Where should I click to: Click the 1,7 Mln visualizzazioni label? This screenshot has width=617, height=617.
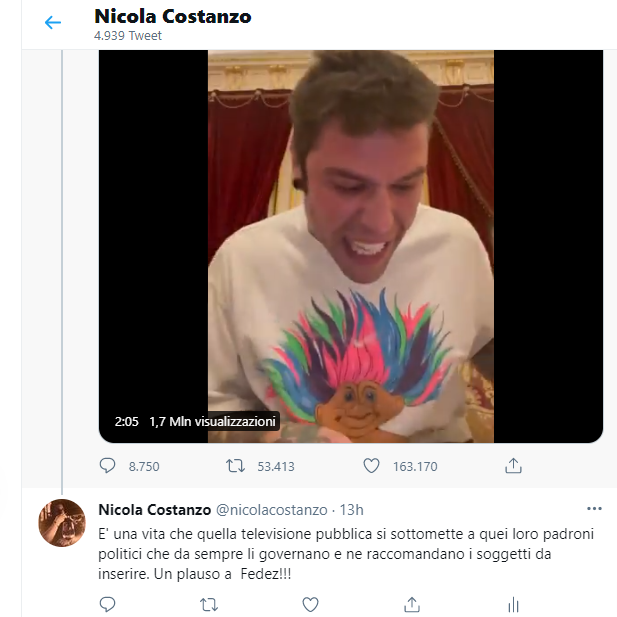(x=211, y=421)
